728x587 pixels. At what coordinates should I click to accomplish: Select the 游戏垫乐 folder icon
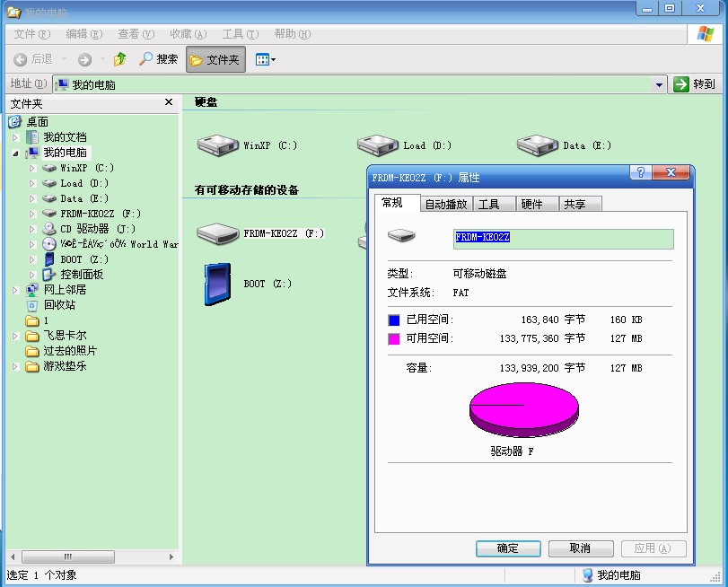click(32, 366)
